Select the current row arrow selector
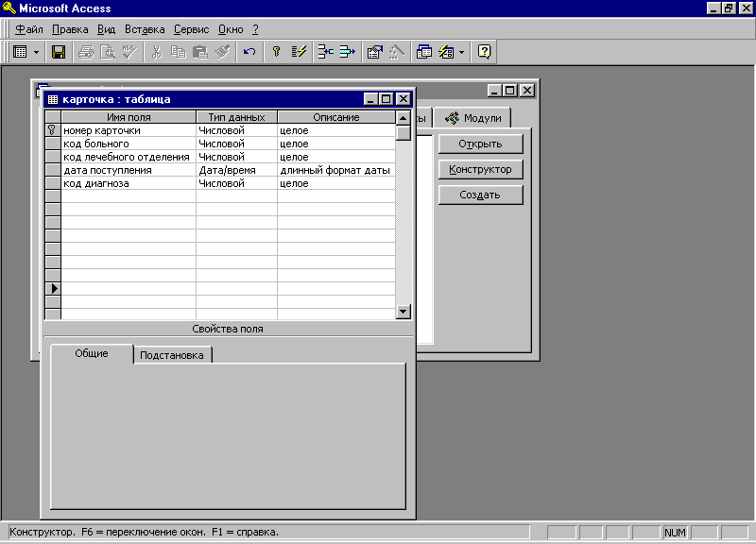Image resolution: width=756 pixels, height=544 pixels. point(53,289)
